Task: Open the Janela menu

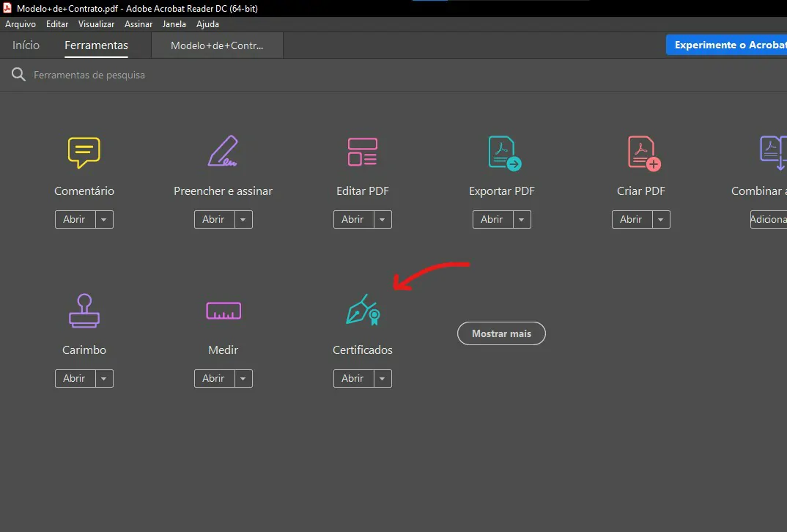Action: 174,24
